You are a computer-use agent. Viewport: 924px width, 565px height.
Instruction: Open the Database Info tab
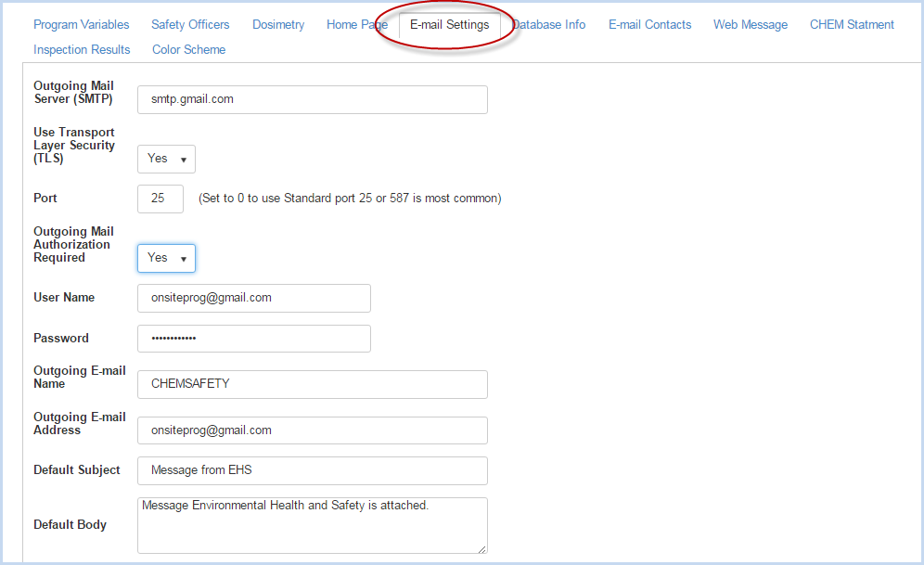tap(548, 25)
